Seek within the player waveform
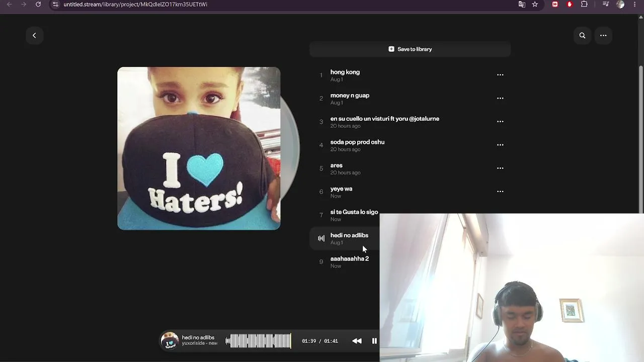Image resolution: width=644 pixels, height=362 pixels. click(x=258, y=341)
